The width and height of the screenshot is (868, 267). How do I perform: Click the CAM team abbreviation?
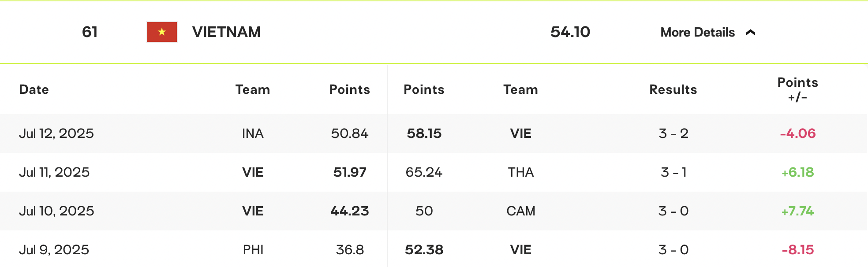(521, 211)
